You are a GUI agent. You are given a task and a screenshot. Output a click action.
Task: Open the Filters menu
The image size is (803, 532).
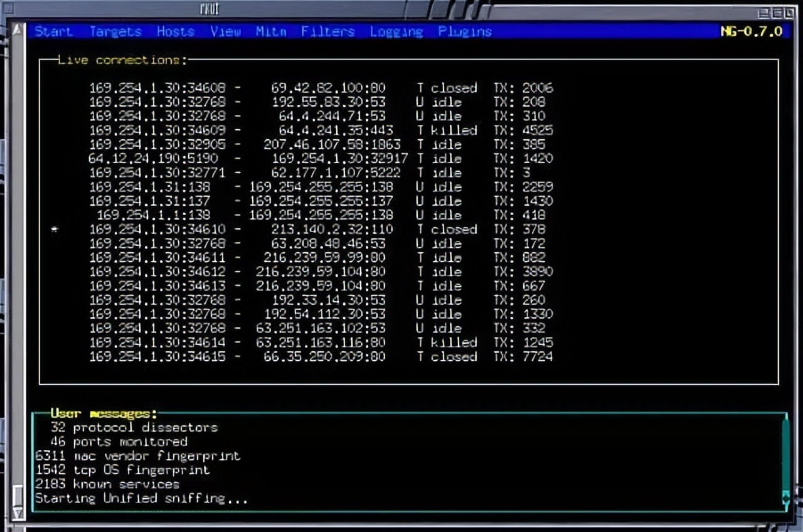point(327,31)
